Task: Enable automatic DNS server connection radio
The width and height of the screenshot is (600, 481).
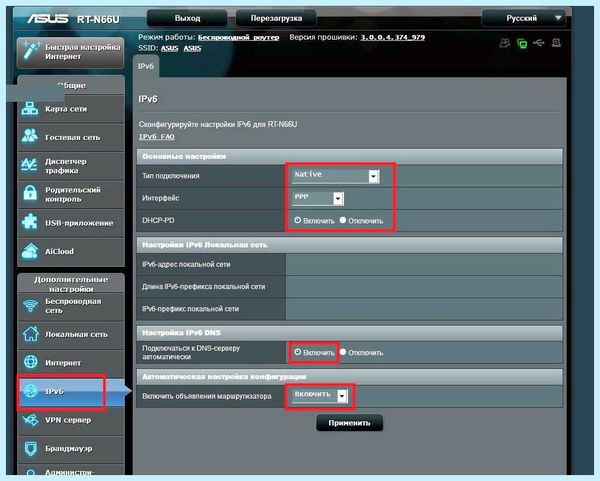Action: (298, 352)
